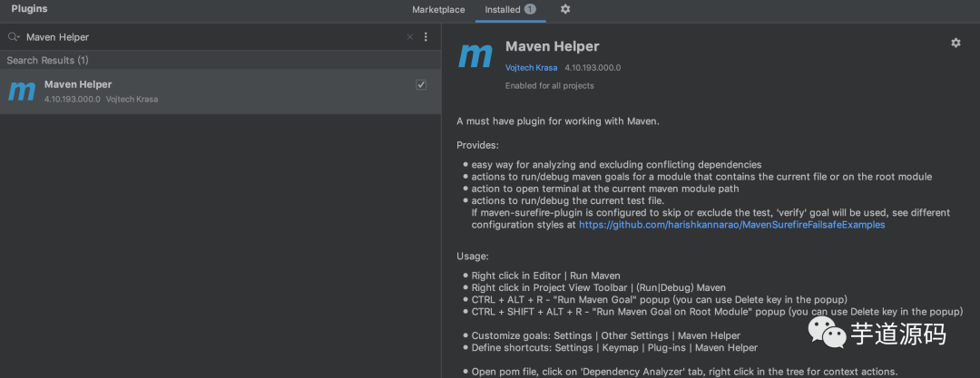
Task: Click Maven Helper logo in the results list
Action: click(22, 92)
